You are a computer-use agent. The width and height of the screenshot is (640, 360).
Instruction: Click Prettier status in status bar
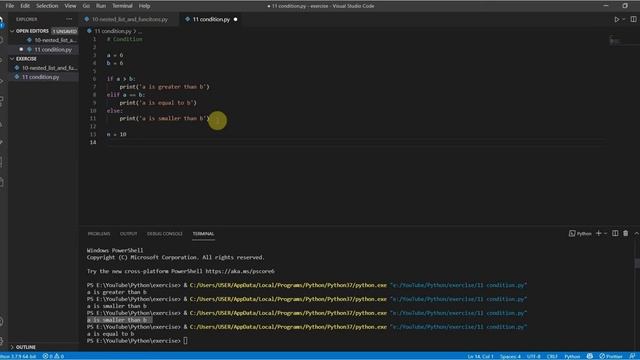[x=611, y=356]
